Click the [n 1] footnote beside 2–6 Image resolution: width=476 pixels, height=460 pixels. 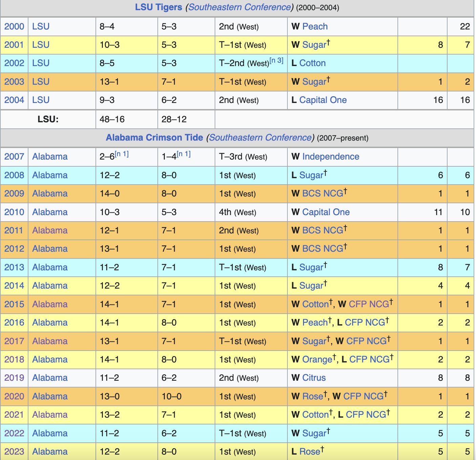(x=122, y=154)
